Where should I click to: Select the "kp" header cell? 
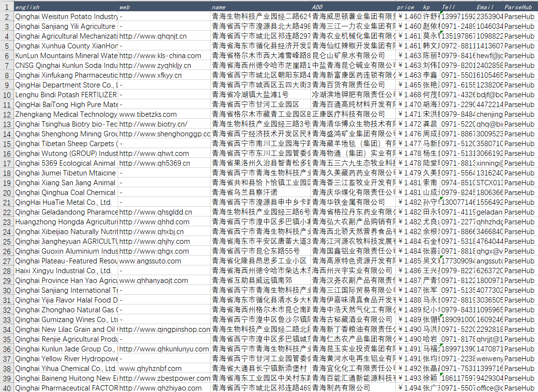[430, 7]
